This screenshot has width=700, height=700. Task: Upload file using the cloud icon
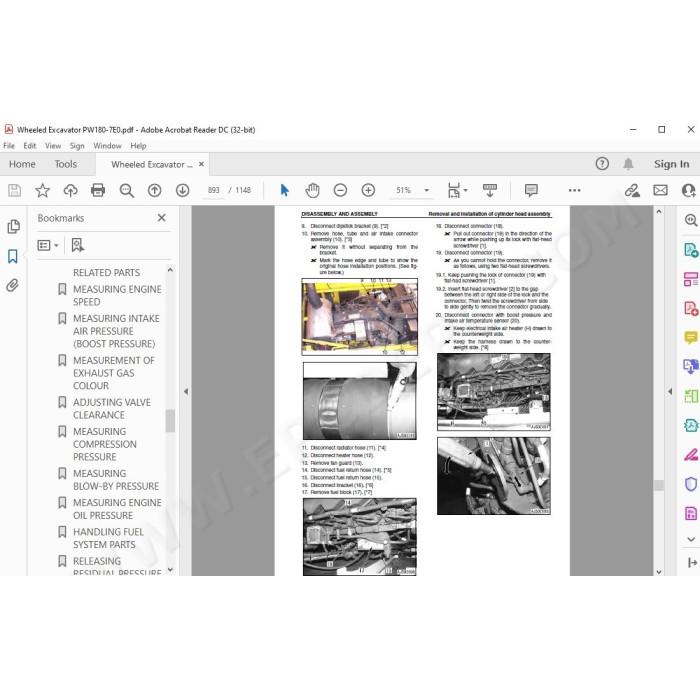70,191
